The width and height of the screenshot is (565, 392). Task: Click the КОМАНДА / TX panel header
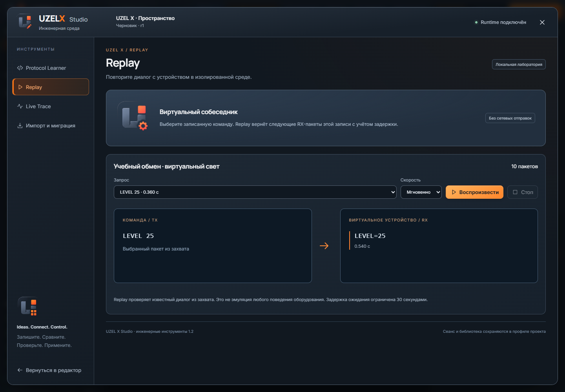click(x=140, y=220)
